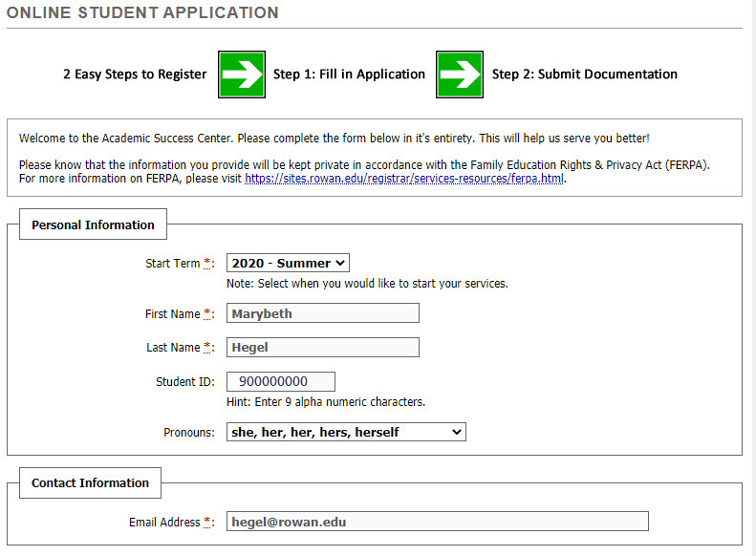Select the 'Step 2: Submit Documentation' text
The height and width of the screenshot is (556, 756).
click(x=584, y=75)
